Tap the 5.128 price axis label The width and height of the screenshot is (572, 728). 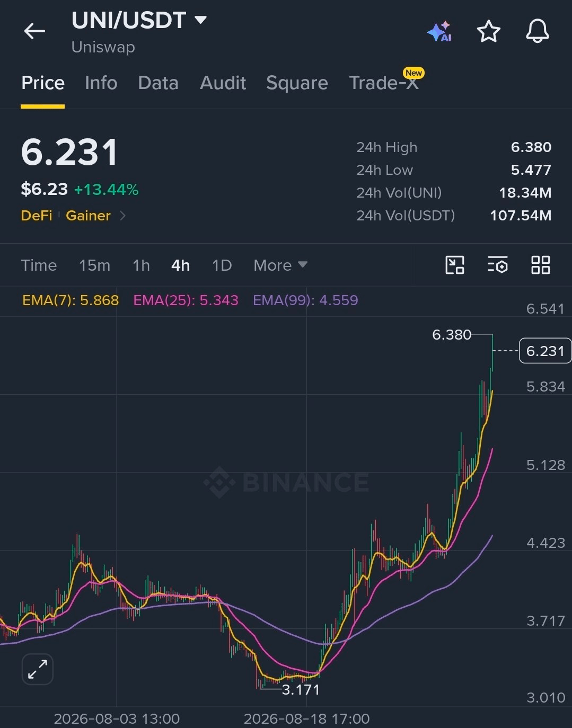545,465
